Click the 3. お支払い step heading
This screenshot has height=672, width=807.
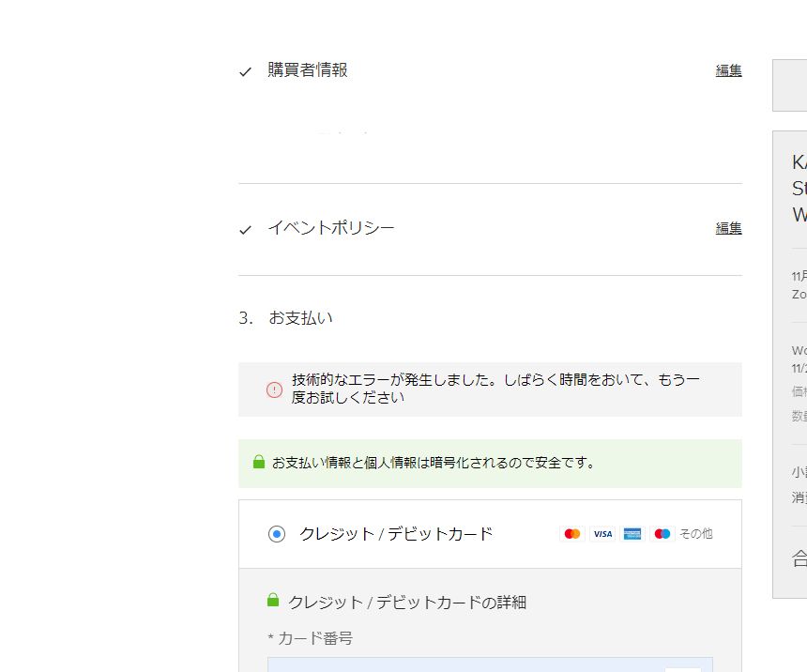point(286,318)
